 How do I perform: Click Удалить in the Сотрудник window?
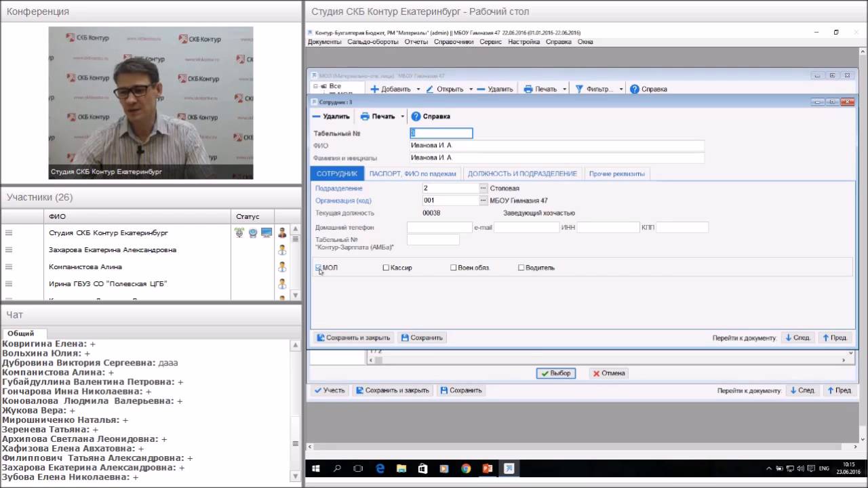[331, 116]
